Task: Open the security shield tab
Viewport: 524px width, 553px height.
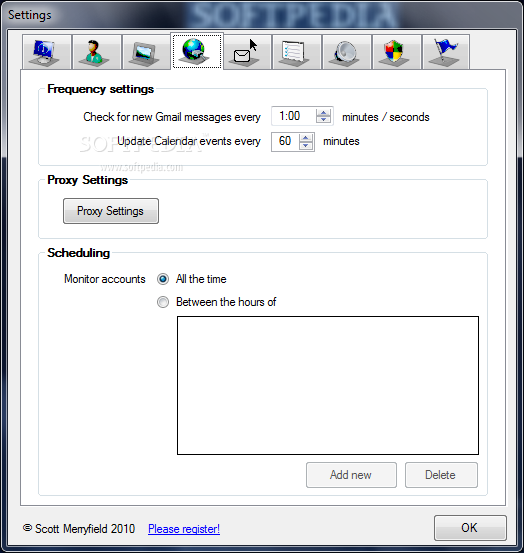Action: point(397,52)
